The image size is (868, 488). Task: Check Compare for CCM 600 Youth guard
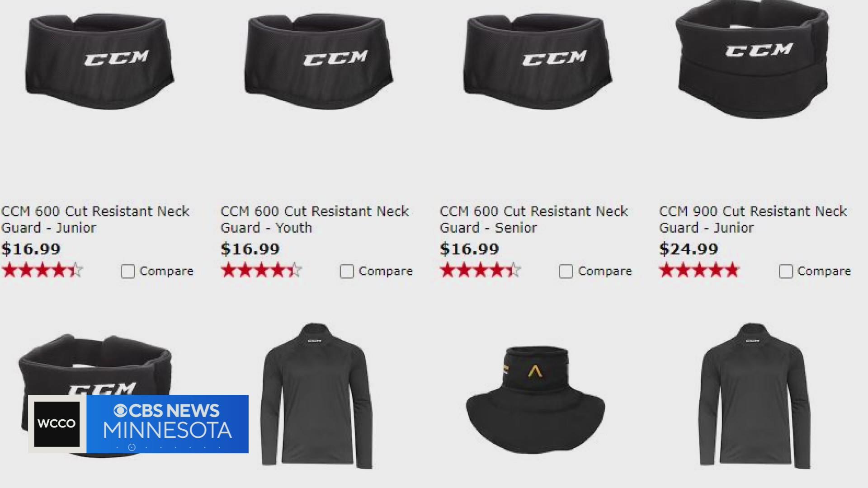coord(347,272)
